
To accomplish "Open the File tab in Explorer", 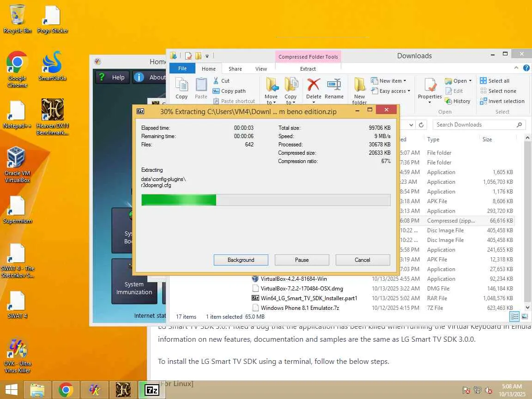I will (x=182, y=68).
